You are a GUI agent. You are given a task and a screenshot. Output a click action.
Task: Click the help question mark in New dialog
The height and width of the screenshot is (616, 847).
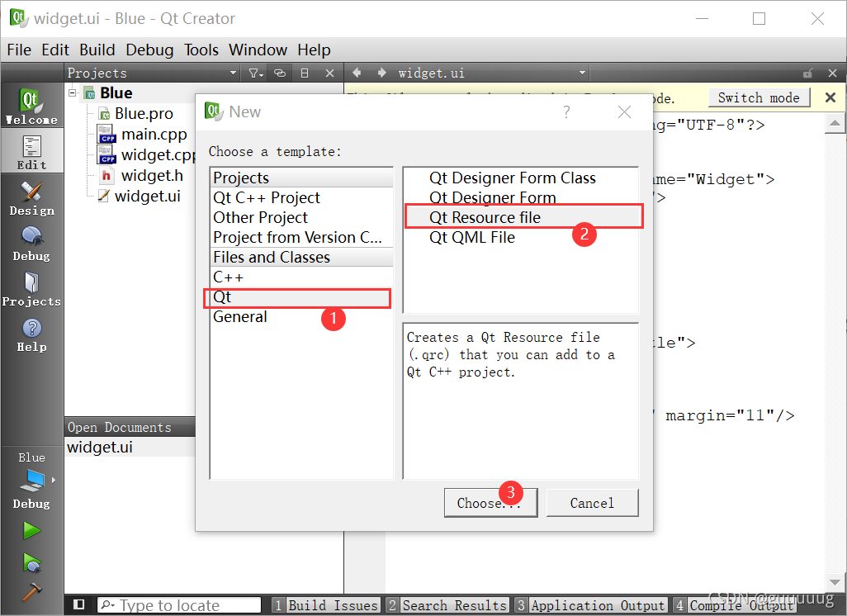pos(566,111)
